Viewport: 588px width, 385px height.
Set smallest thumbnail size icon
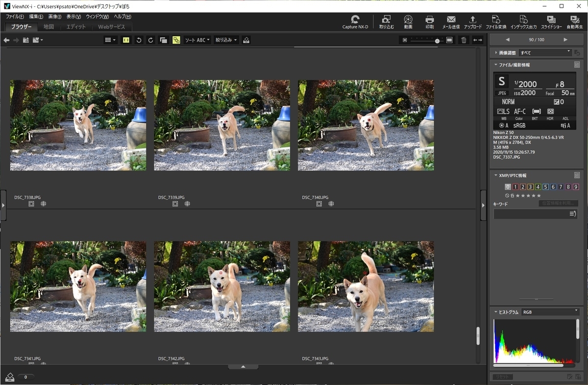pyautogui.click(x=405, y=40)
